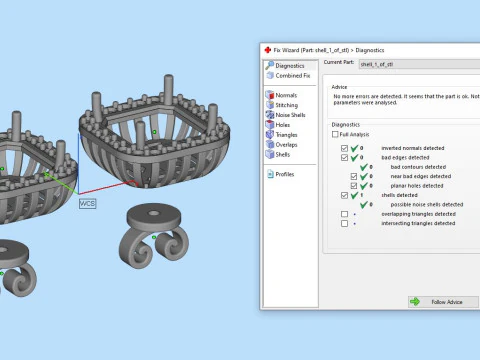Enable the Full Analysis checkbox
The image size is (480, 360).
pos(335,134)
